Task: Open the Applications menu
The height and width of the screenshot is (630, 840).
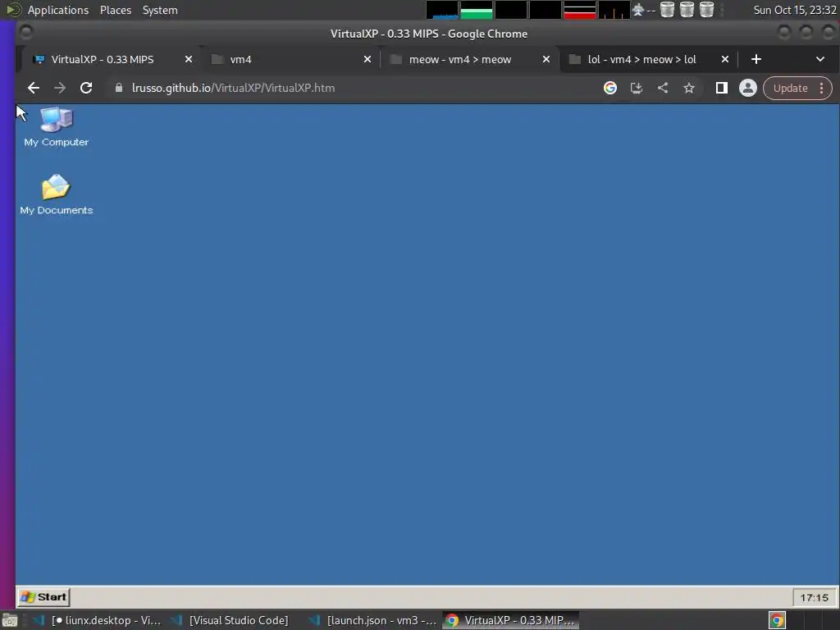Action: click(58, 10)
